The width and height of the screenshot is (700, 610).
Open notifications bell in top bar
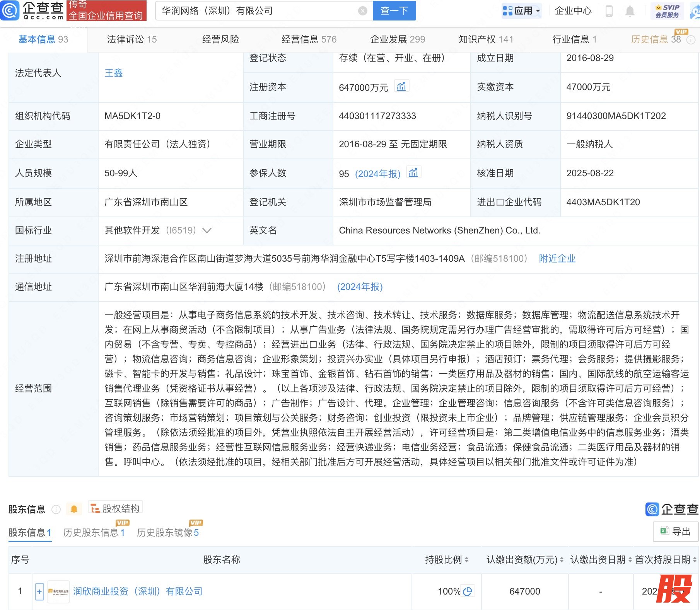[x=630, y=11]
